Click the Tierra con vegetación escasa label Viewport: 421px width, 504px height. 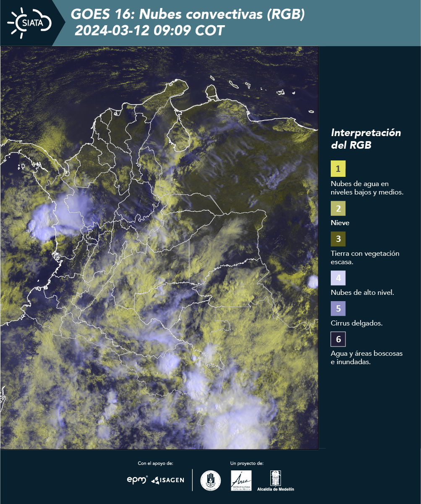coord(365,257)
